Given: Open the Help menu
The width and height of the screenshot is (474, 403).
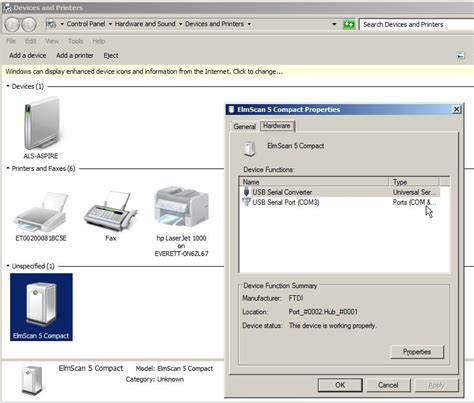Looking at the screenshot, I should point(99,41).
